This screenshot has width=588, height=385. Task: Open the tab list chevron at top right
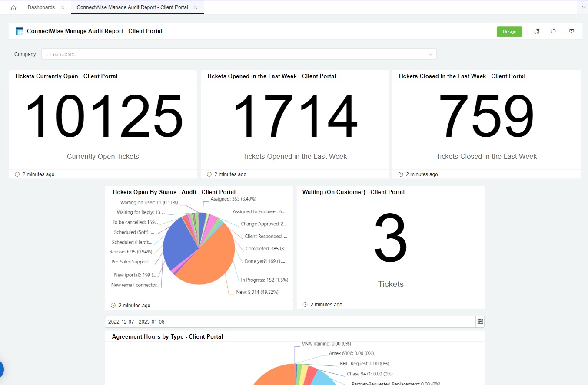tap(584, 7)
